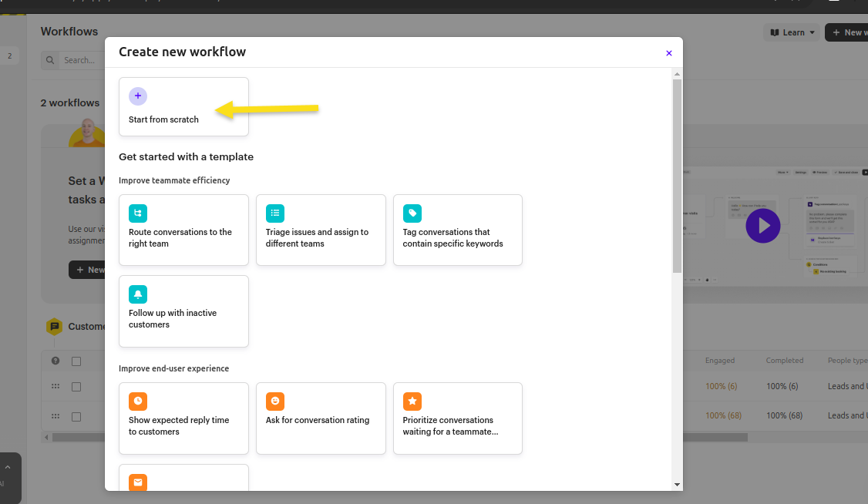Click the Get started with a template heading
Screen dimensions: 868x504
click(186, 156)
